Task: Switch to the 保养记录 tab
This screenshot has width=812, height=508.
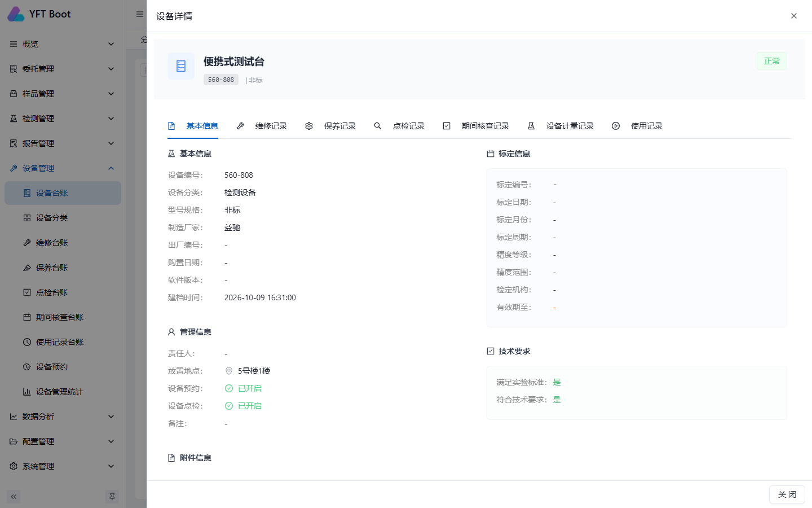Action: point(330,126)
